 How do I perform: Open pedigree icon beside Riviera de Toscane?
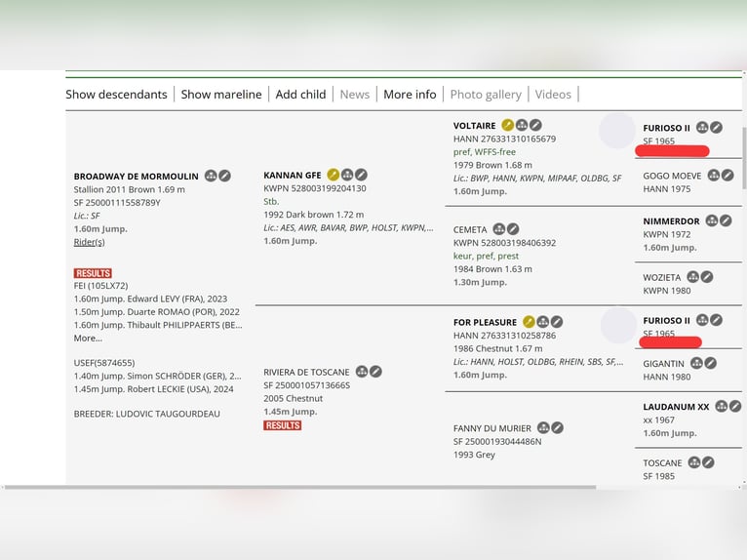click(362, 372)
